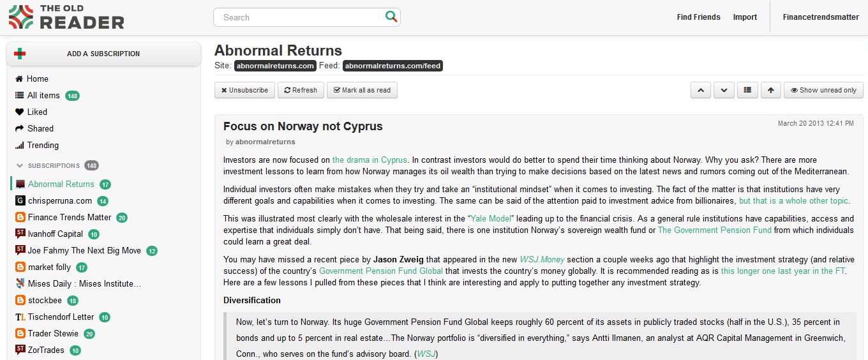Select the Finance Trends Matter subscription

pos(70,217)
